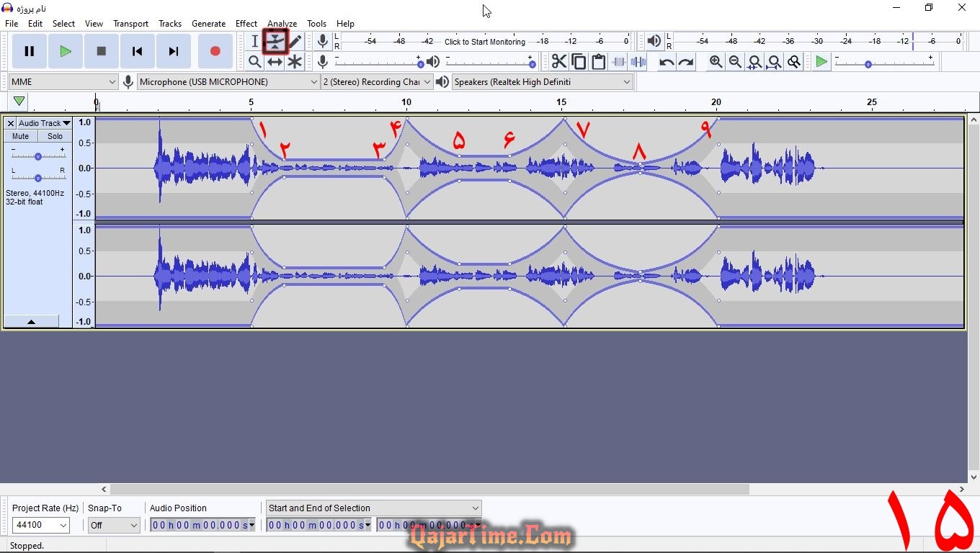The image size is (980, 553).
Task: Click the Cut scissors icon
Action: [559, 62]
